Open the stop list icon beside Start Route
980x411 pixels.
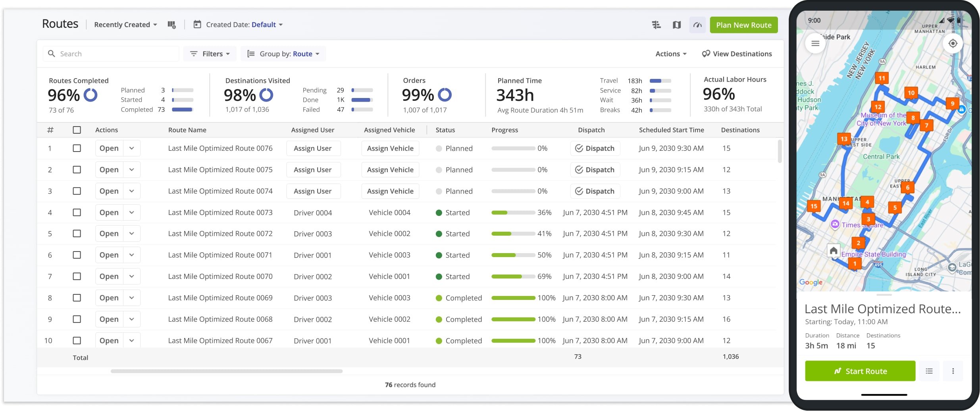pyautogui.click(x=929, y=371)
